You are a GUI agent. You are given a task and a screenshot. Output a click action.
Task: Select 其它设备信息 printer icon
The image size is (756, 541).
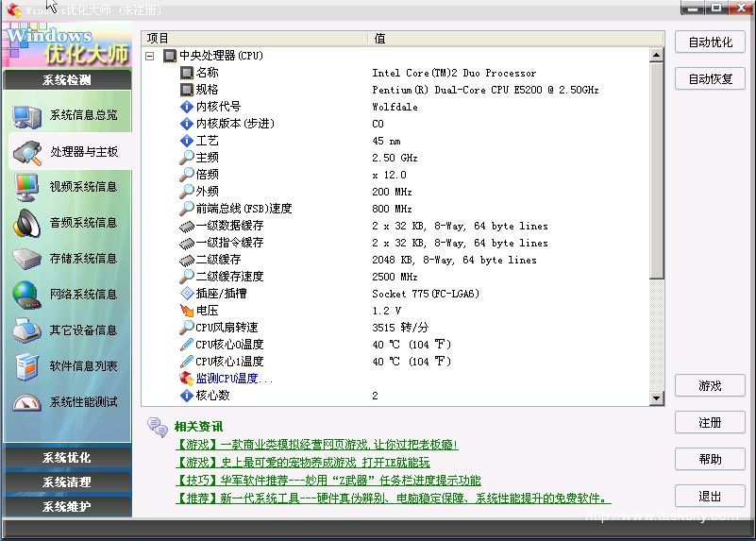point(26,330)
